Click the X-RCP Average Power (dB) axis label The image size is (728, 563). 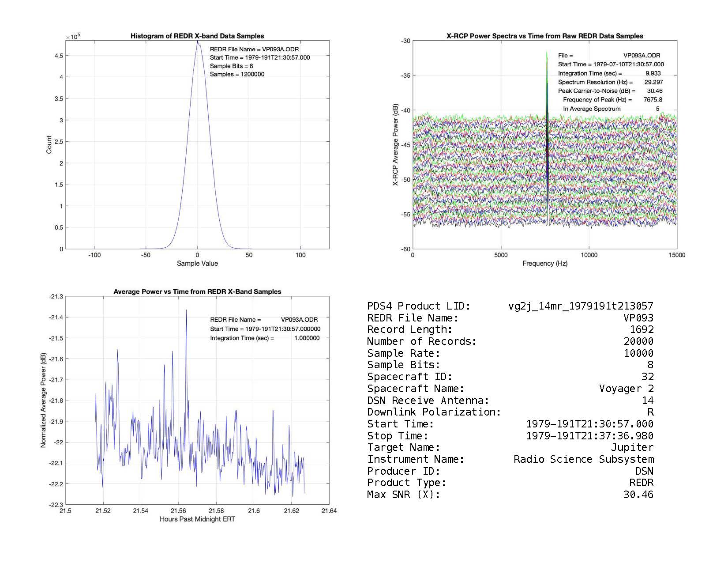tap(396, 145)
